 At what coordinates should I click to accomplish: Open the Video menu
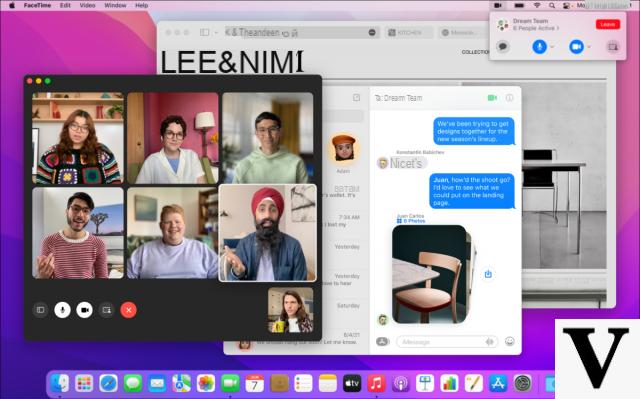87,5
